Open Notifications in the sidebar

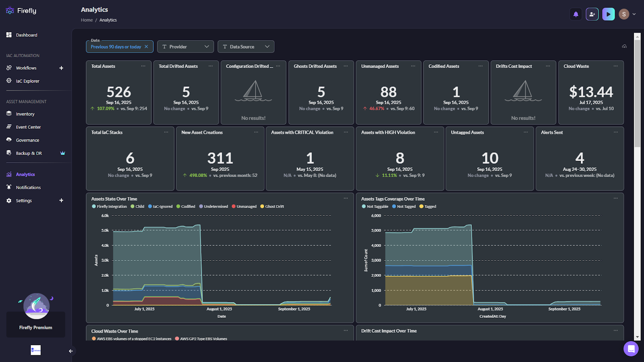click(28, 187)
